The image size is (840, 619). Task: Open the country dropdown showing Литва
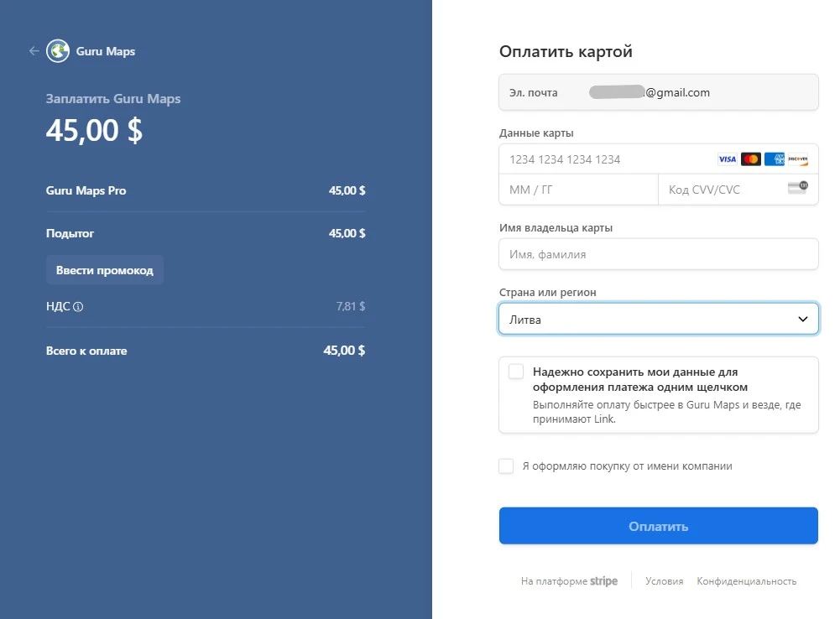pyautogui.click(x=659, y=319)
